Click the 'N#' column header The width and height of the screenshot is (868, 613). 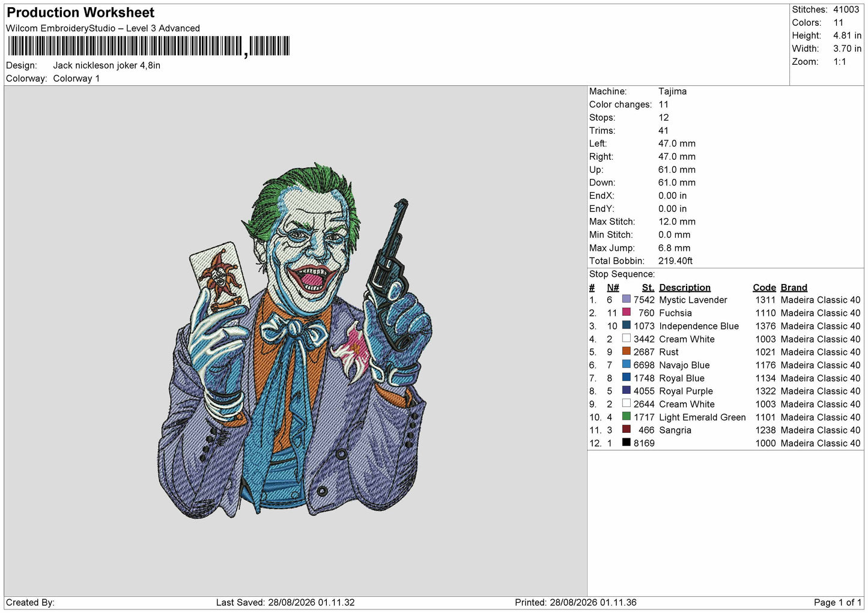click(613, 288)
